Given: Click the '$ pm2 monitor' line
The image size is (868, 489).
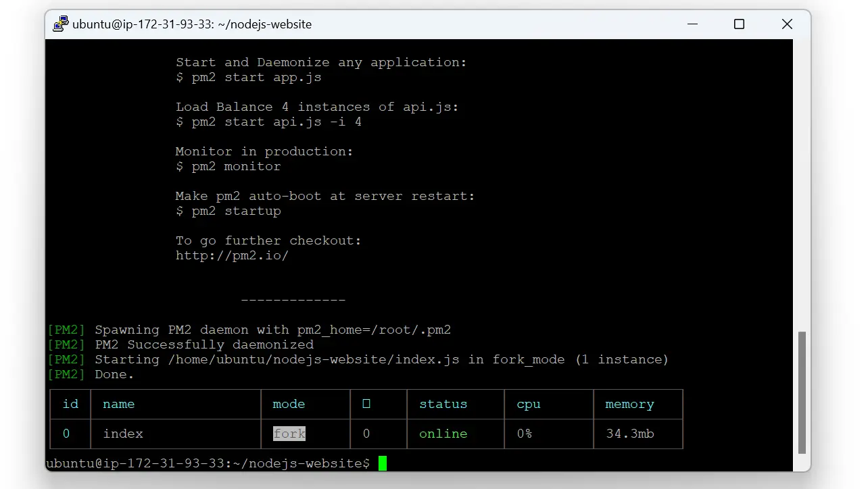Looking at the screenshot, I should pos(228,166).
